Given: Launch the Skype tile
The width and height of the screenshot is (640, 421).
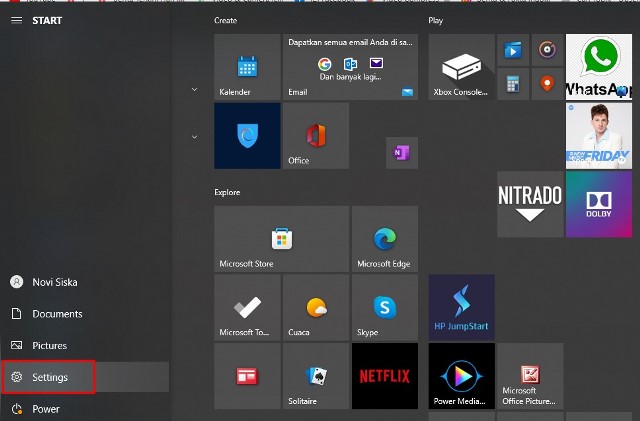Looking at the screenshot, I should point(384,307).
